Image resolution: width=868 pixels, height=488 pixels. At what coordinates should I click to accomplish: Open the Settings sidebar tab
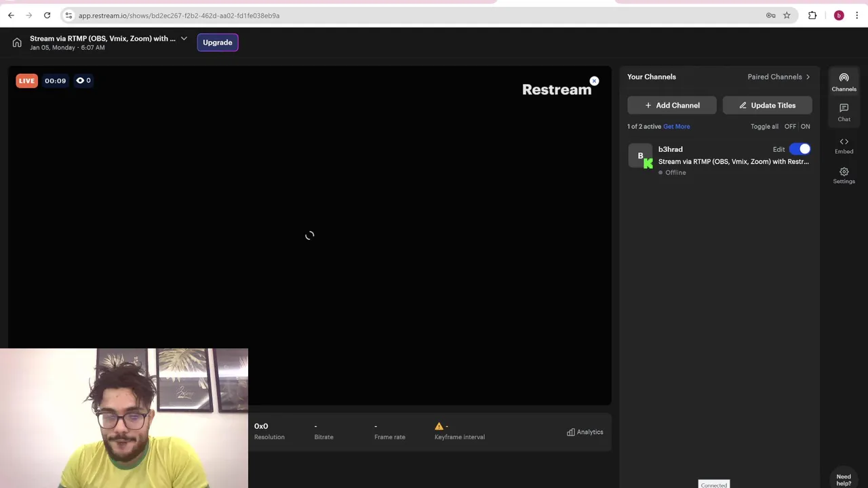click(x=844, y=176)
